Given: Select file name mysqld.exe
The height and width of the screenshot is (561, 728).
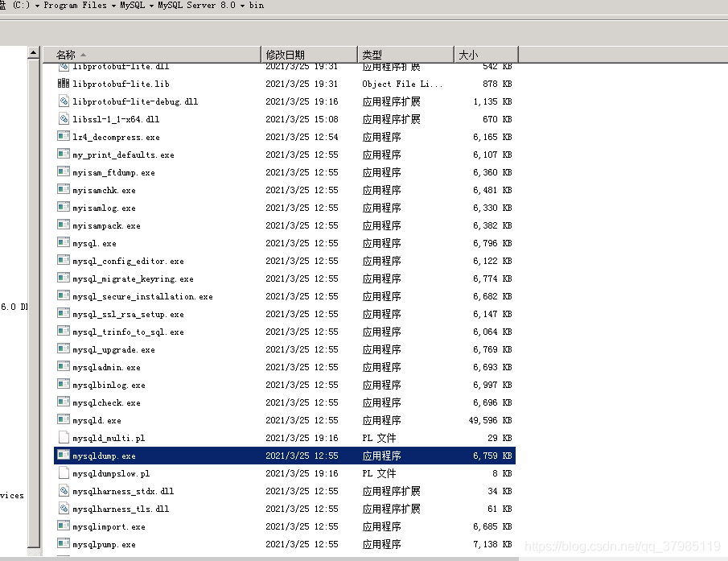Looking at the screenshot, I should tap(97, 420).
